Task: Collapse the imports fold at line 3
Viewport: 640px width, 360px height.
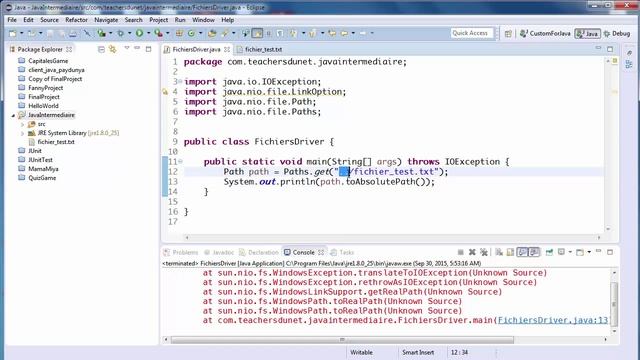Action: [x=180, y=81]
